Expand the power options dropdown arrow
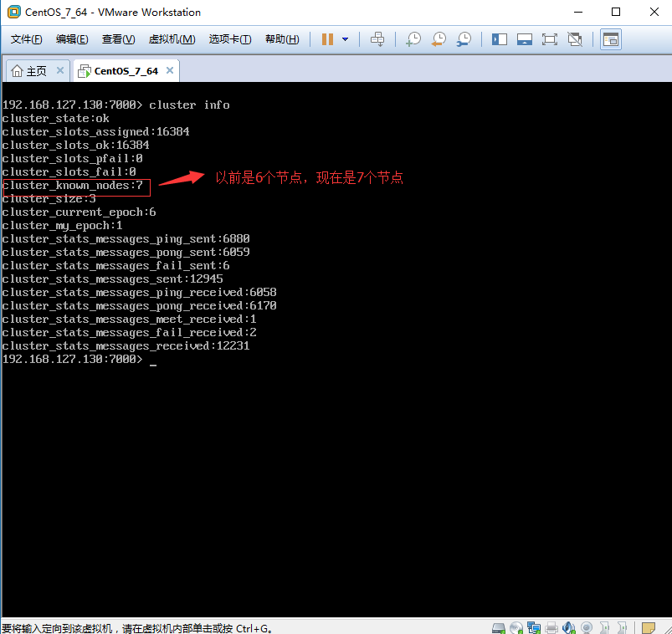The image size is (672, 634). (345, 39)
